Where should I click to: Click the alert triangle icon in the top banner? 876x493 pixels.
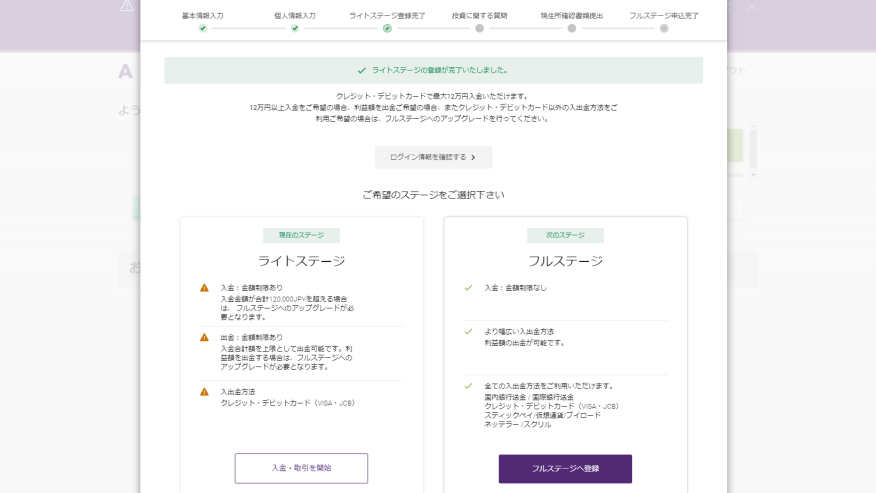click(x=127, y=6)
